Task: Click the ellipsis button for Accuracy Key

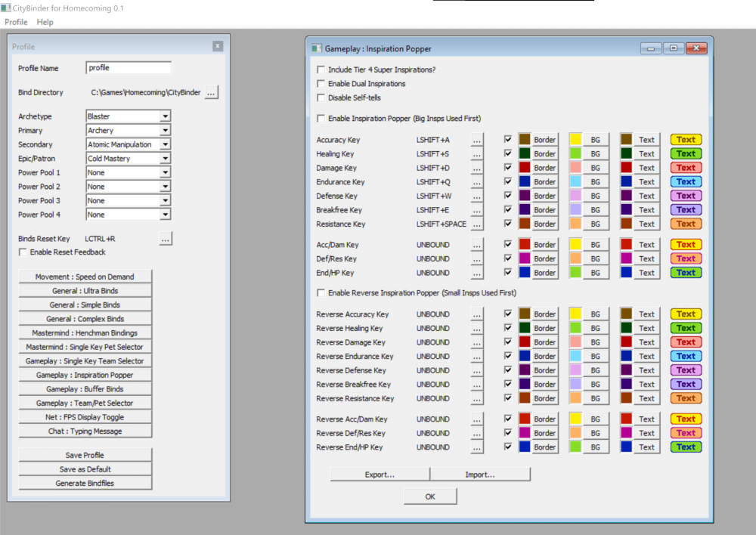Action: point(476,140)
